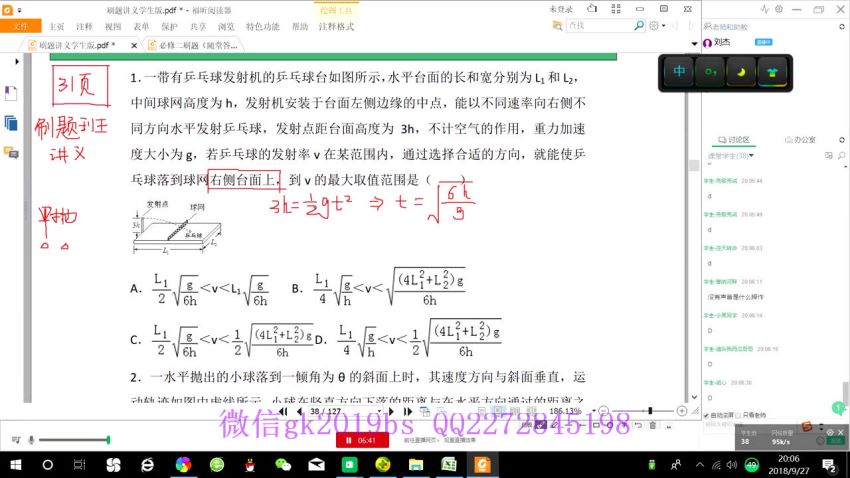Open the Mail app from taskbar

point(316,465)
